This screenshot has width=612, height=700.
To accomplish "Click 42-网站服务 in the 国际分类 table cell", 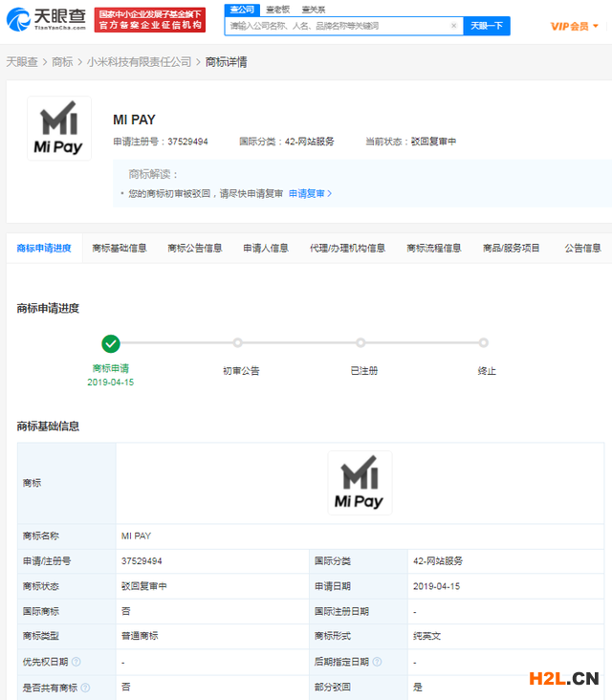I will point(438,561).
